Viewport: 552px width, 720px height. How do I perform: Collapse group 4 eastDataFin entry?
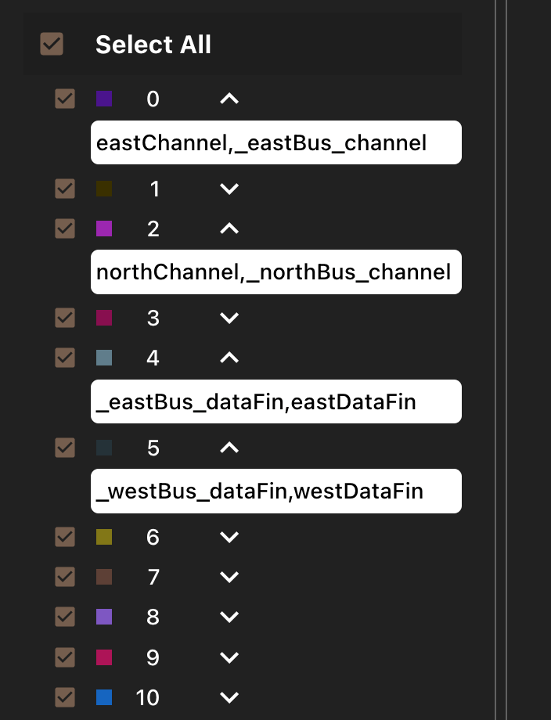[x=229, y=358]
